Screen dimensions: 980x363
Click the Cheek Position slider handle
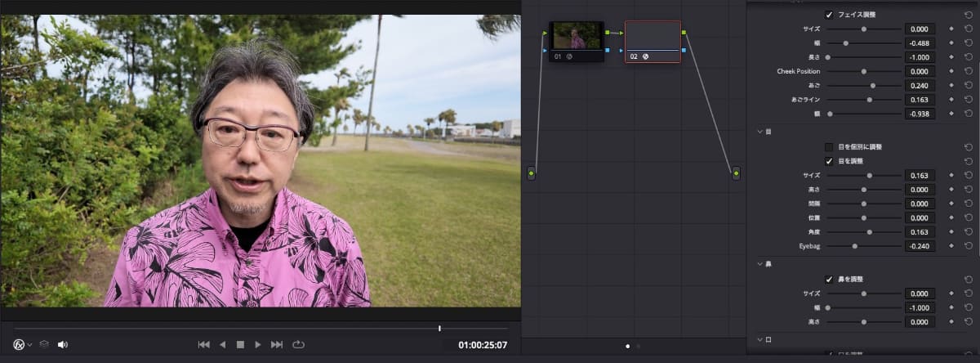click(864, 71)
